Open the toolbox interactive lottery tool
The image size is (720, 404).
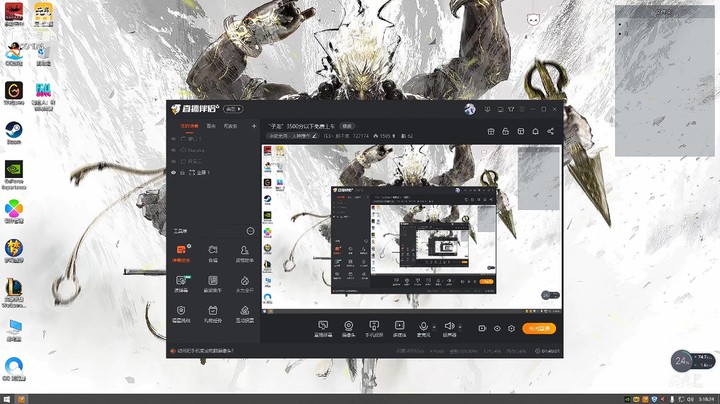244,314
